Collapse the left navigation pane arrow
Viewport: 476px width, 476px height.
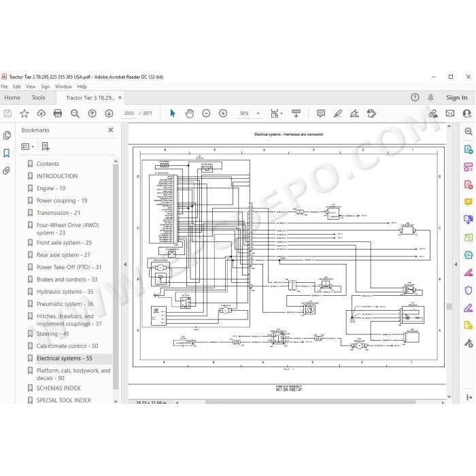point(125,265)
